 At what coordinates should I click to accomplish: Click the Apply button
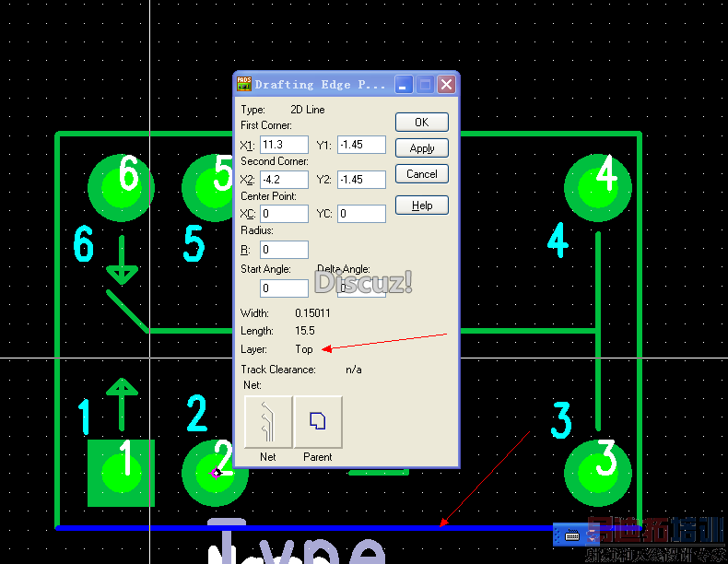pyautogui.click(x=421, y=148)
